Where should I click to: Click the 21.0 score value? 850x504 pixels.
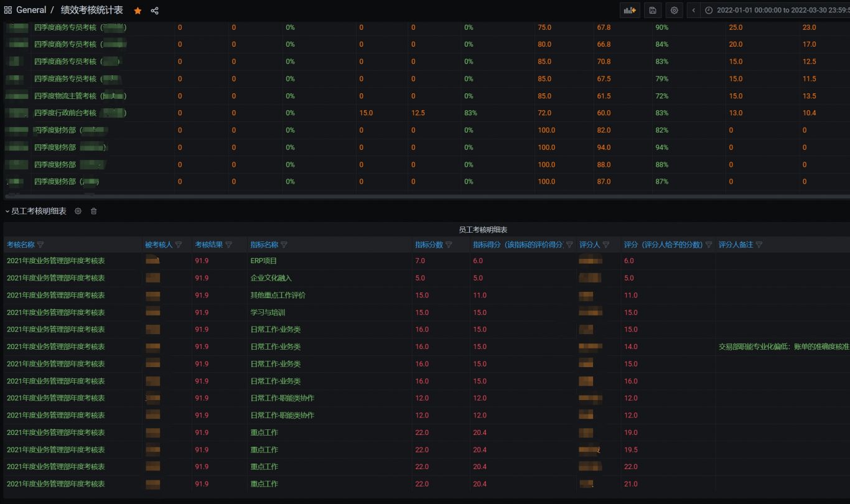pos(630,483)
